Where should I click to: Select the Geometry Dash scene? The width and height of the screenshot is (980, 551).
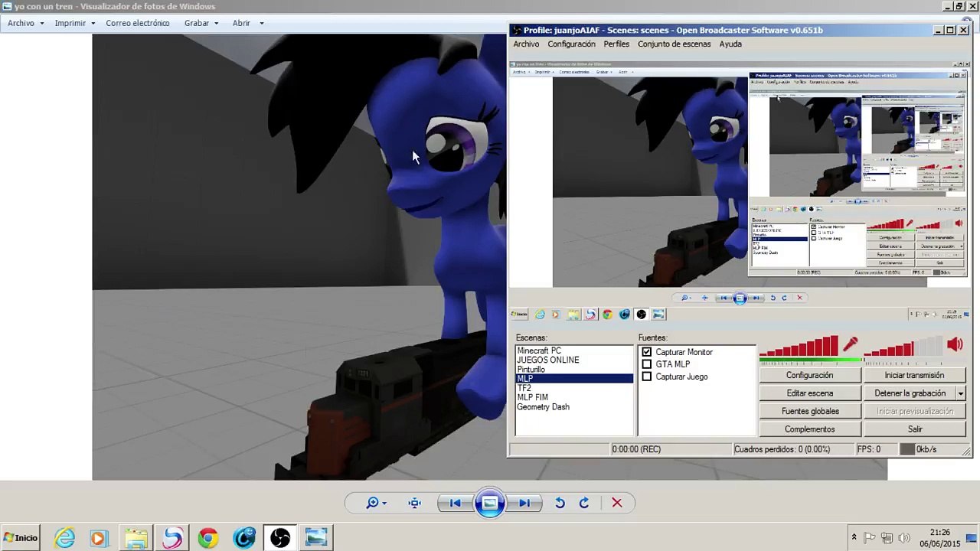(x=574, y=406)
